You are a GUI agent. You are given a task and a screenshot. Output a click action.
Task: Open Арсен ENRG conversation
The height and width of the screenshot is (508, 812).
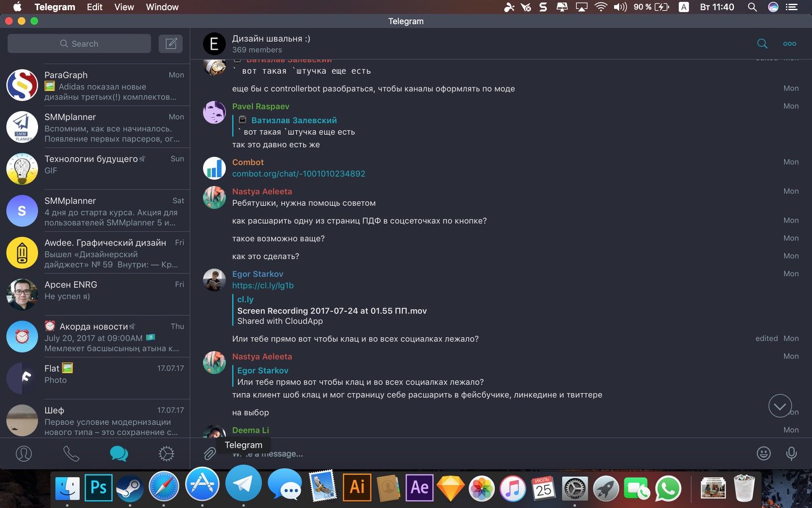click(x=95, y=295)
